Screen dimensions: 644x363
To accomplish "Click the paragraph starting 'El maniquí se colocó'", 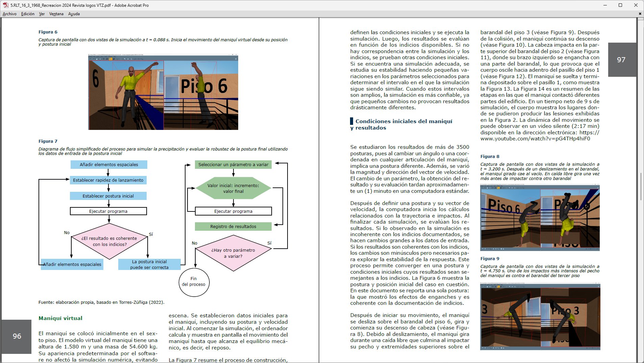I will 98,346.
